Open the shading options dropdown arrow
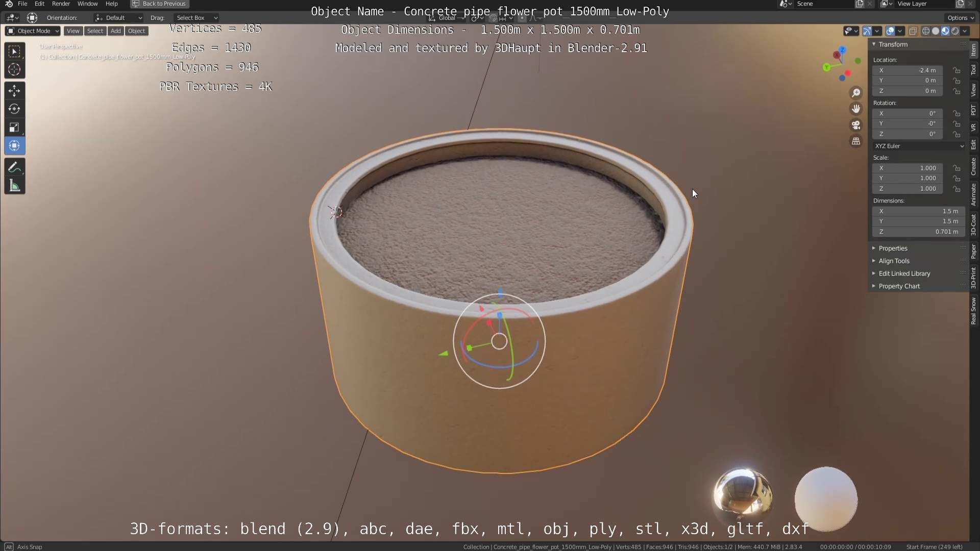The width and height of the screenshot is (980, 551). [965, 31]
